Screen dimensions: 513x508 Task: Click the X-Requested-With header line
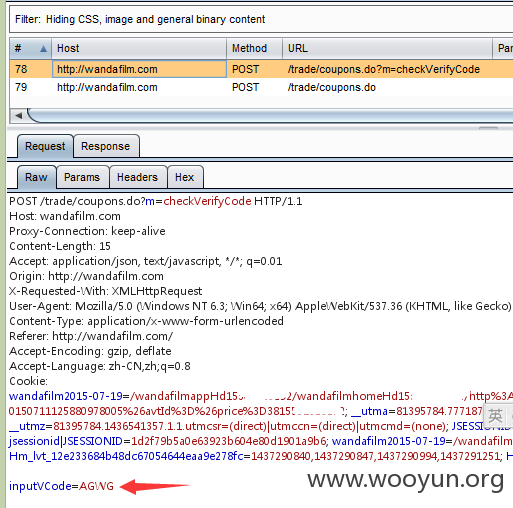click(106, 291)
